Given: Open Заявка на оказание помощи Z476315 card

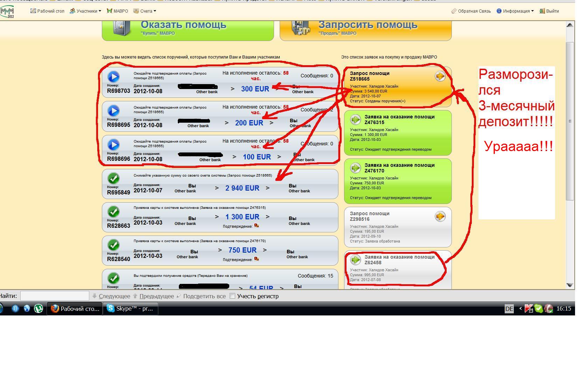Looking at the screenshot, I should point(398,133).
